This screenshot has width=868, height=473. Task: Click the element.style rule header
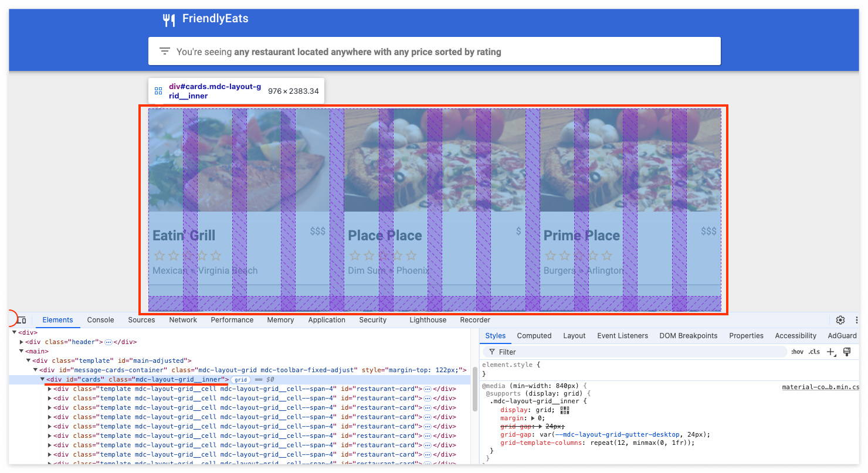coord(507,365)
